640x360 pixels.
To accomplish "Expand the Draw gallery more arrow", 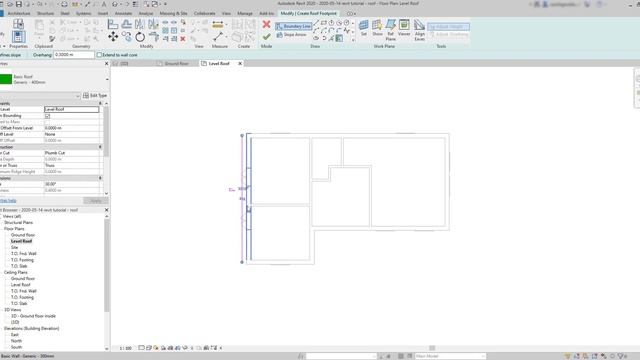I will coord(353,40).
